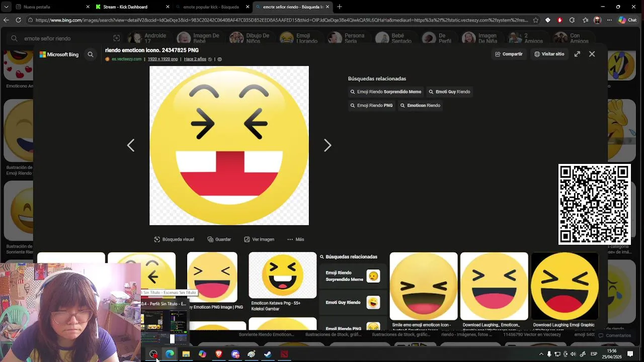This screenshot has height=362, width=644.
Task: Start Búsqueda visual on this image
Action: pos(174,239)
